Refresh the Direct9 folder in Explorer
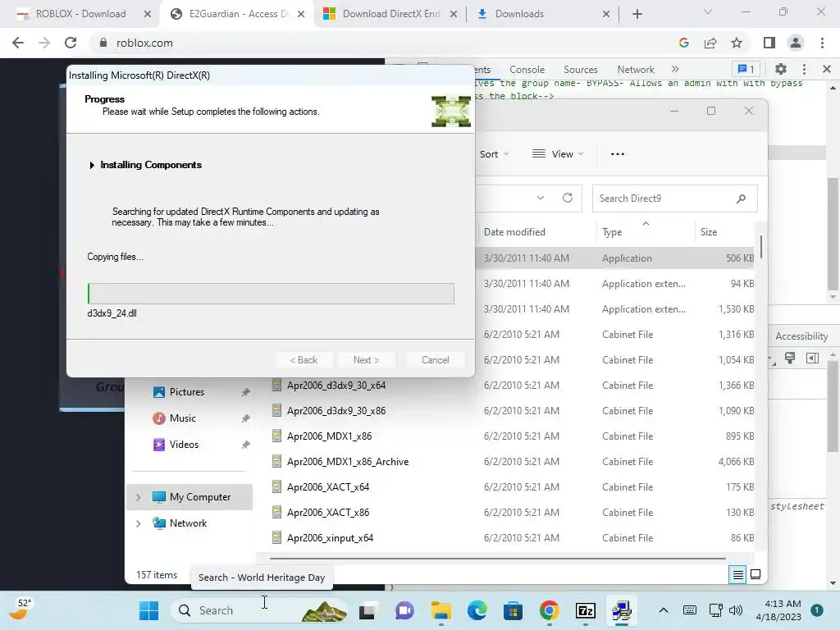This screenshot has height=630, width=840. click(568, 198)
